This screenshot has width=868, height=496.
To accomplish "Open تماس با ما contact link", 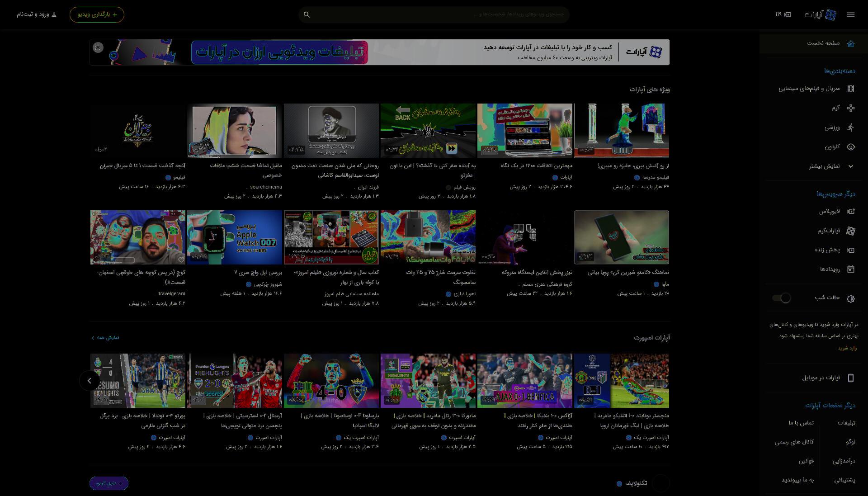I will click(x=801, y=423).
